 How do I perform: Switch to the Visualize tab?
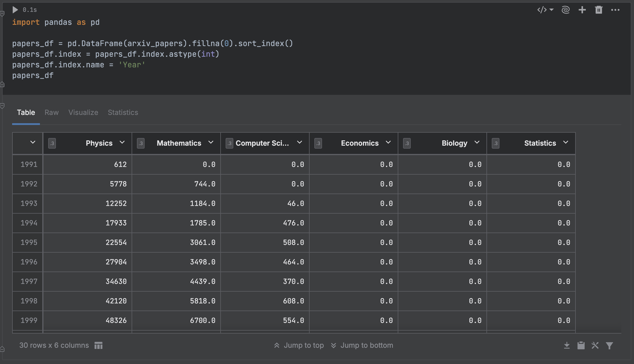[83, 112]
